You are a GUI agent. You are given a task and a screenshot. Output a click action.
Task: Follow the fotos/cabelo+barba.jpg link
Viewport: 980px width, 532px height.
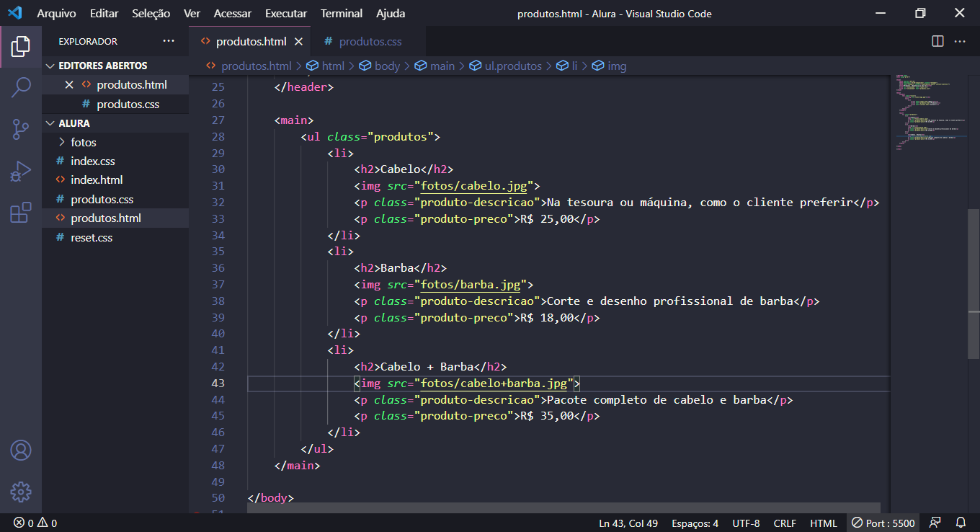click(x=494, y=383)
